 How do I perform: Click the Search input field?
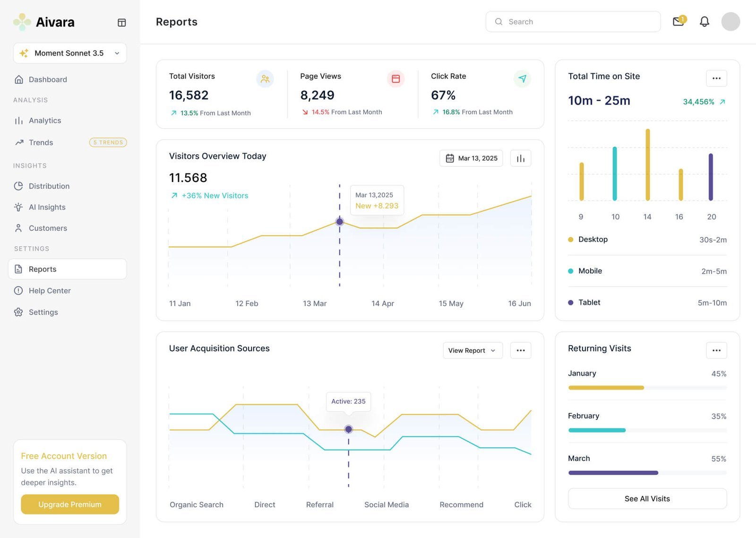573,21
